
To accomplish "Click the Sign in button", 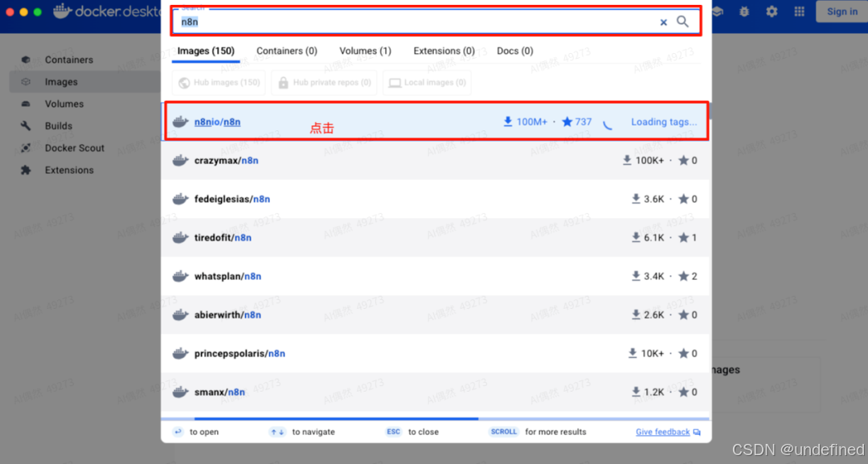I will click(842, 11).
